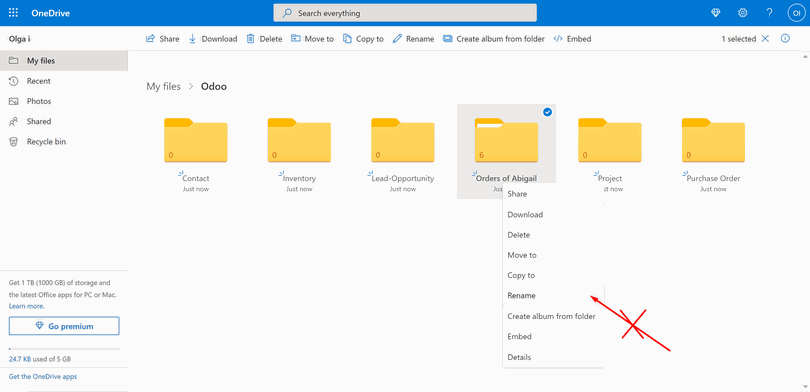The width and height of the screenshot is (810, 392).
Task: Choose Move to in the context menu
Action: (x=553, y=255)
